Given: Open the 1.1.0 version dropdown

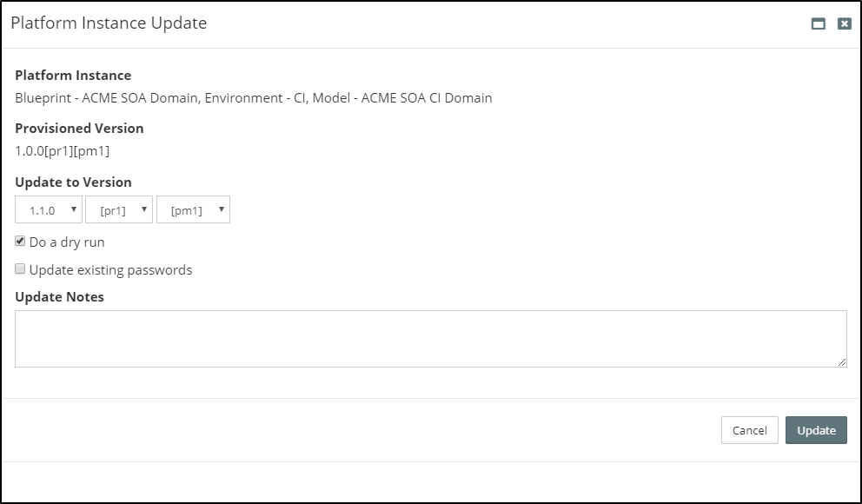Looking at the screenshot, I should (49, 210).
